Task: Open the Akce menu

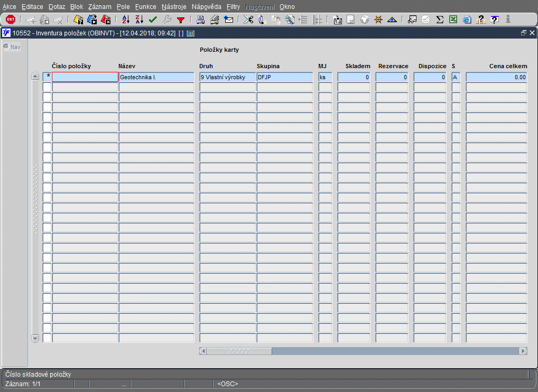Action: (10, 7)
